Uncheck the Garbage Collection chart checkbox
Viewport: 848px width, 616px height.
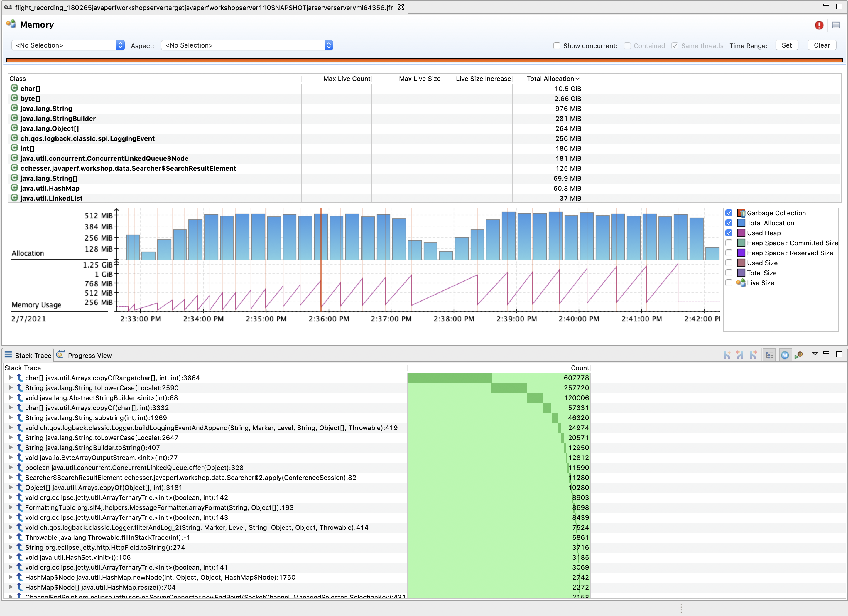[x=729, y=213]
